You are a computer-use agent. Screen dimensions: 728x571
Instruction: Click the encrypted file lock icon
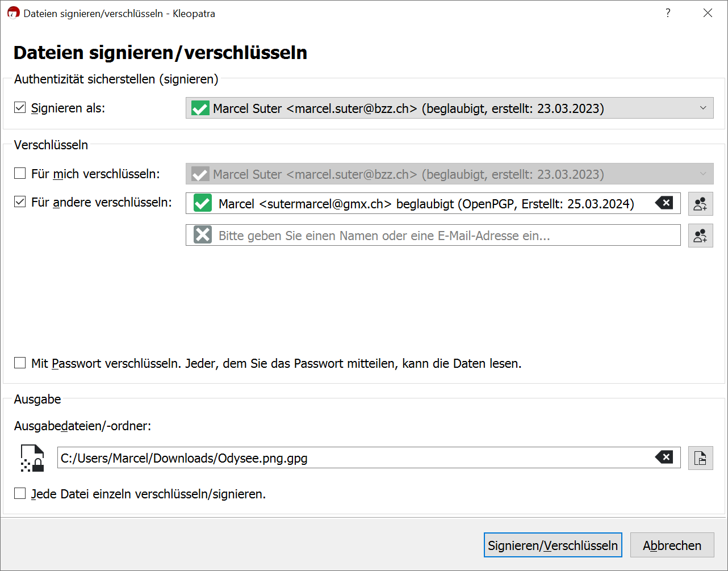coord(32,458)
